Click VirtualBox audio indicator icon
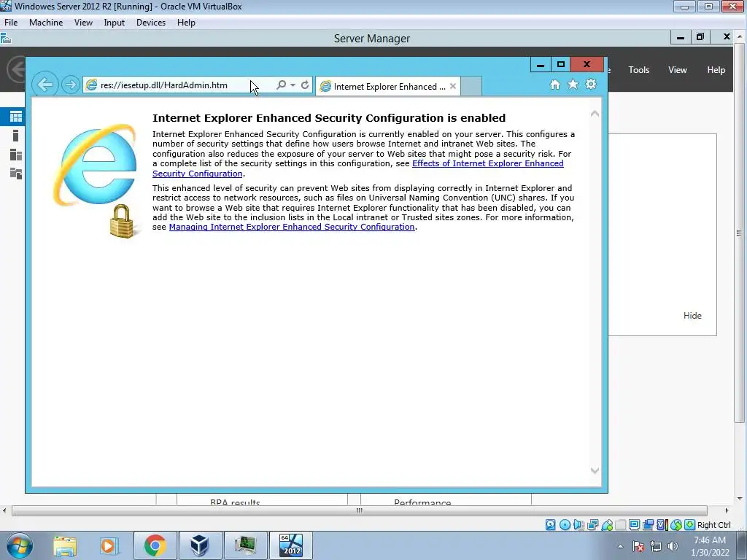The width and height of the screenshot is (747, 560). tap(578, 525)
